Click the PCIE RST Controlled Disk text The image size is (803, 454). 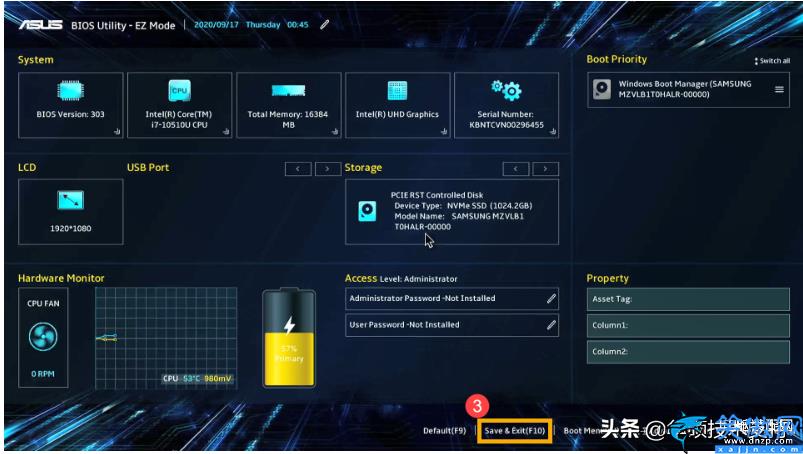[437, 195]
